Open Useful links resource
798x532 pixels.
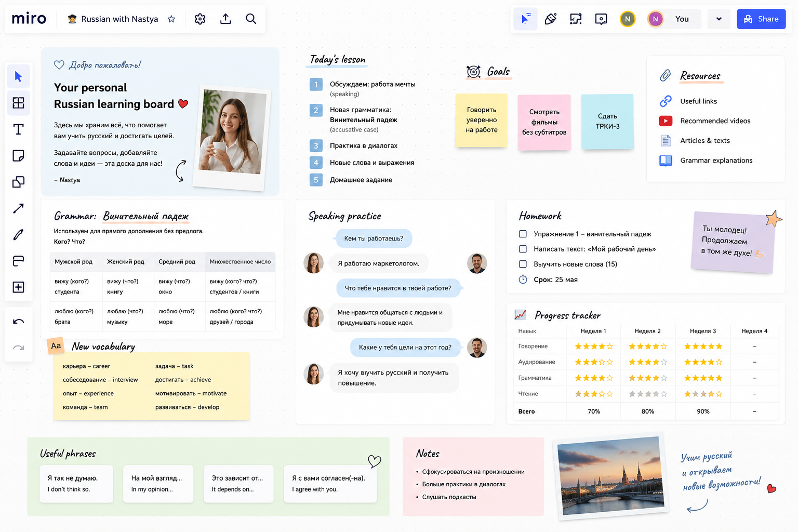pyautogui.click(x=698, y=101)
